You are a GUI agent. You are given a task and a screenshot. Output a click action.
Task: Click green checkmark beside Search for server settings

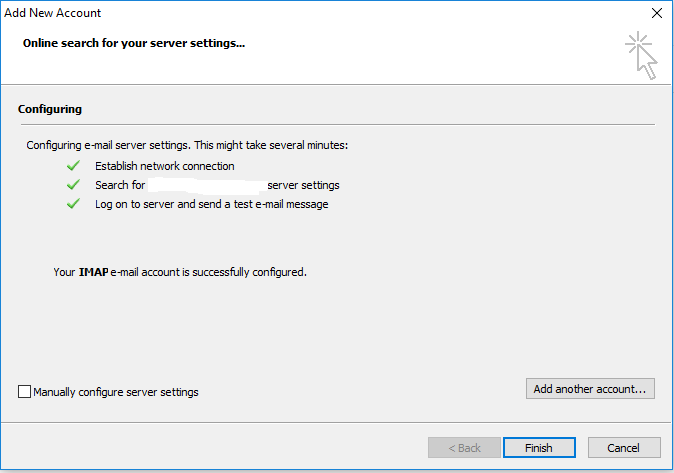pos(74,184)
